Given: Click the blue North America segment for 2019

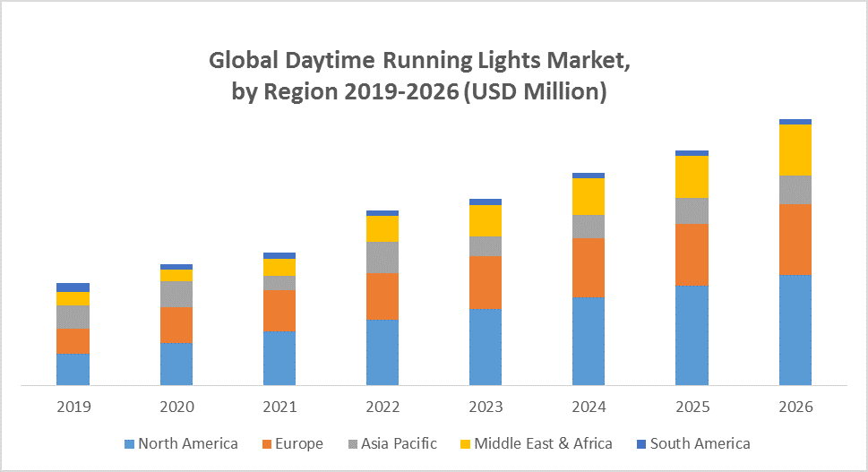Looking at the screenshot, I should (73, 369).
